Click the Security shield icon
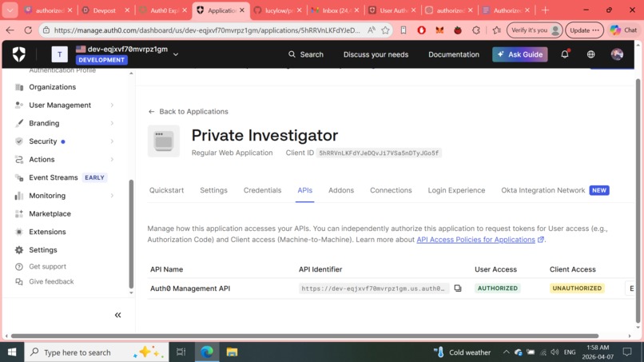644x362 pixels. coord(19,141)
